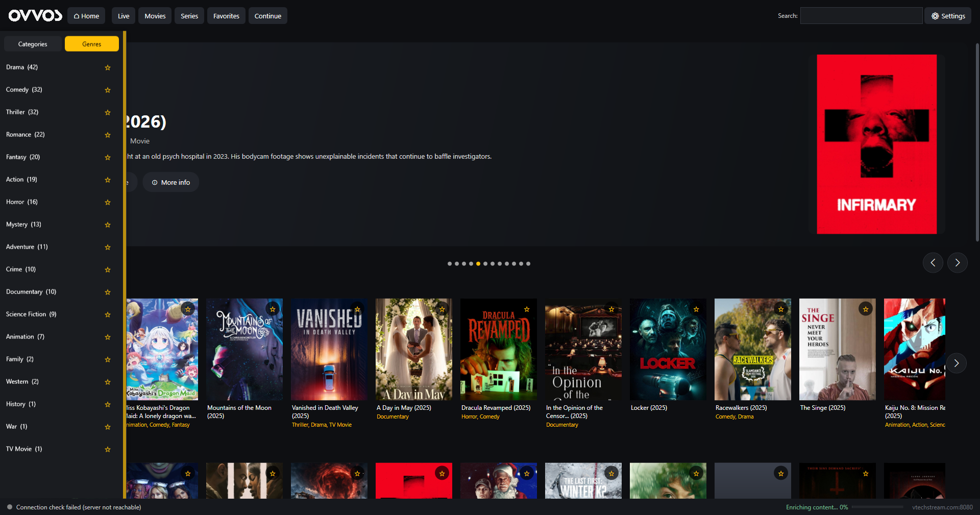Image resolution: width=980 pixels, height=515 pixels.
Task: Favorite Miss Kobayashi's Dragon Maid poster
Action: coord(188,309)
